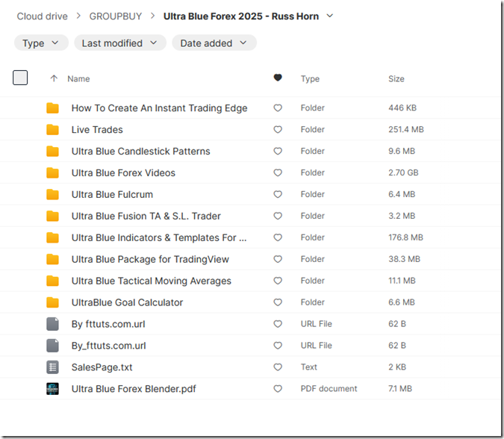This screenshot has height=439, width=504.
Task: Open the UltraBlue Goal Calculator name
Action: [x=127, y=302]
